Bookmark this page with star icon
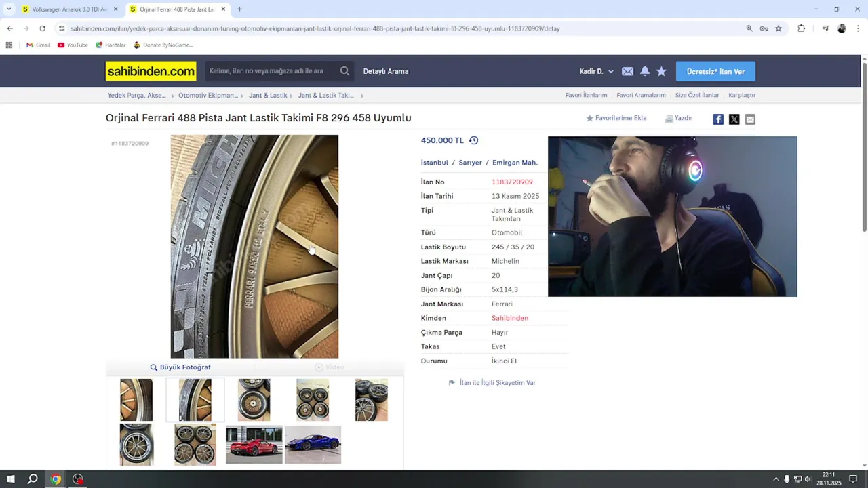The height and width of the screenshot is (488, 868). coord(778,28)
